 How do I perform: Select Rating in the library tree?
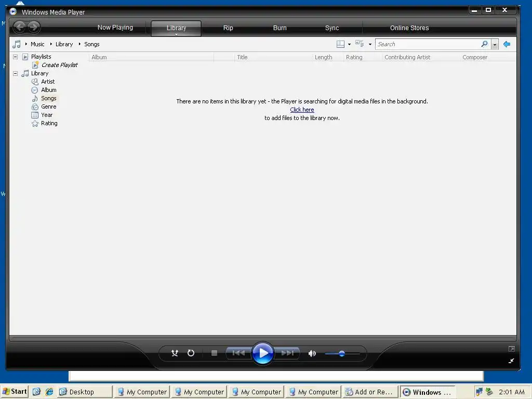[x=49, y=123]
